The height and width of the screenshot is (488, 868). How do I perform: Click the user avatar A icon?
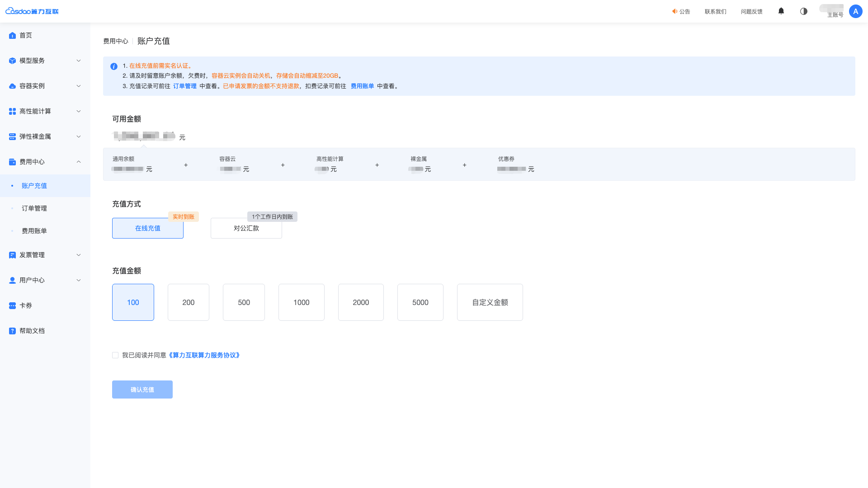tap(856, 11)
